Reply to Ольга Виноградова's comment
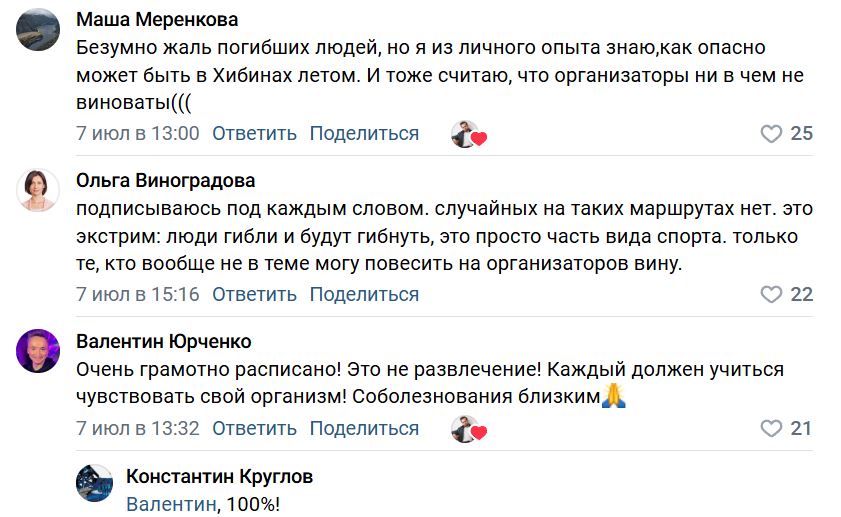 254,294
